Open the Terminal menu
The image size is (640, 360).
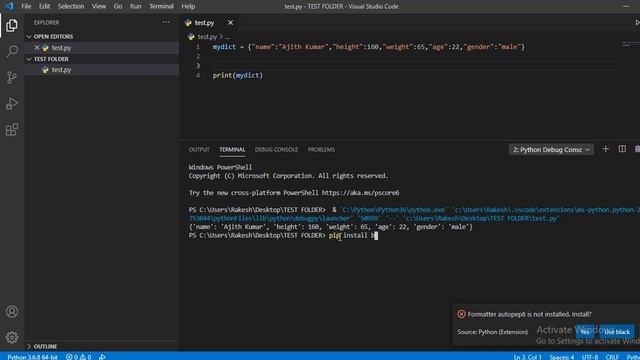pos(161,7)
